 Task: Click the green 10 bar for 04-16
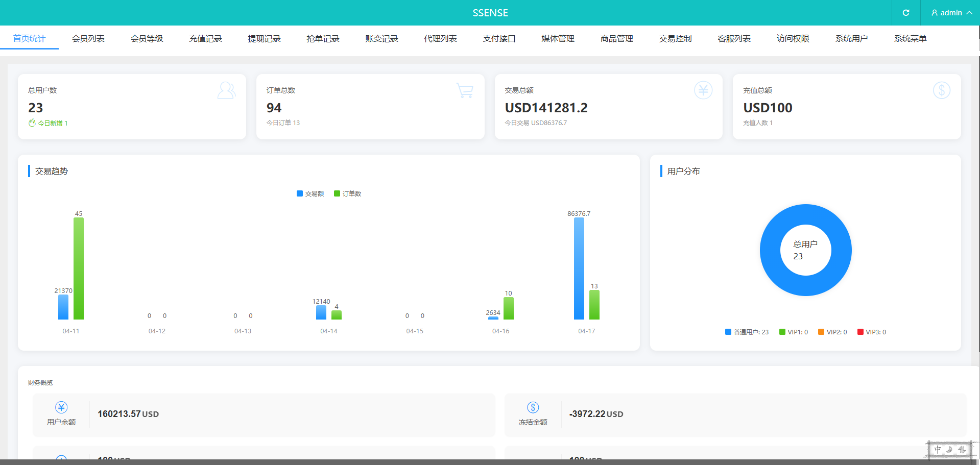[509, 308]
